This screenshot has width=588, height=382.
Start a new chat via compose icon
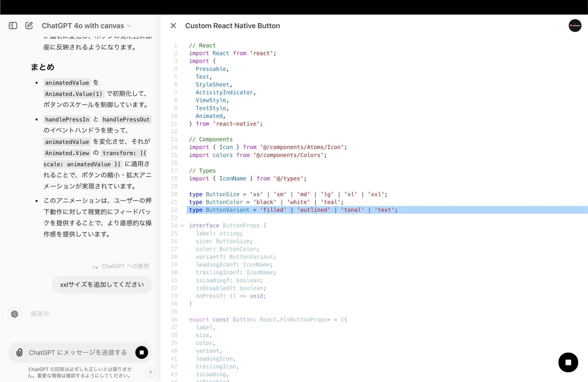pyautogui.click(x=29, y=25)
